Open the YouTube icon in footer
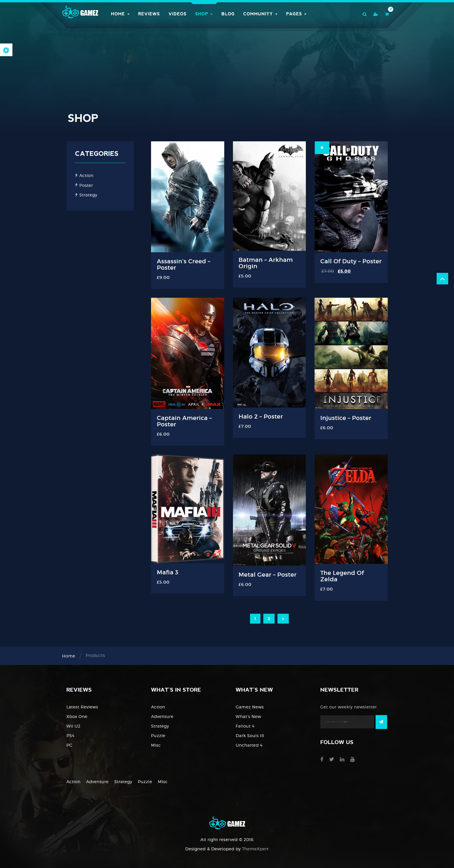 pyautogui.click(x=352, y=759)
